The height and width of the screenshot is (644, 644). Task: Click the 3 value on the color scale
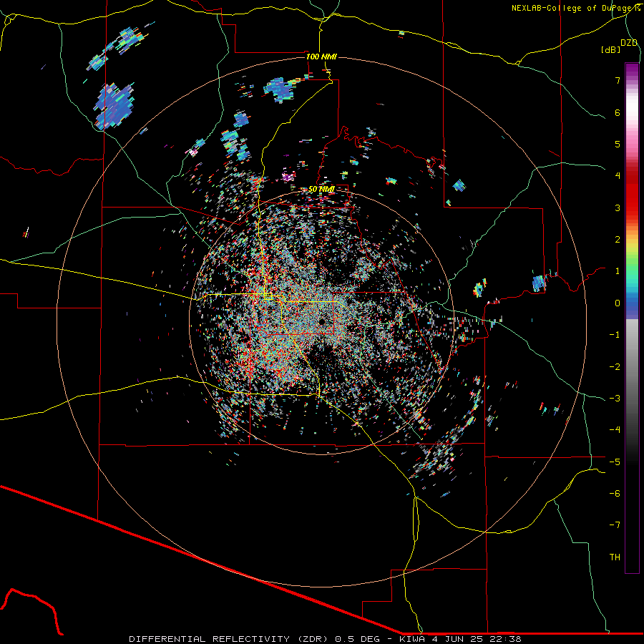click(x=618, y=208)
